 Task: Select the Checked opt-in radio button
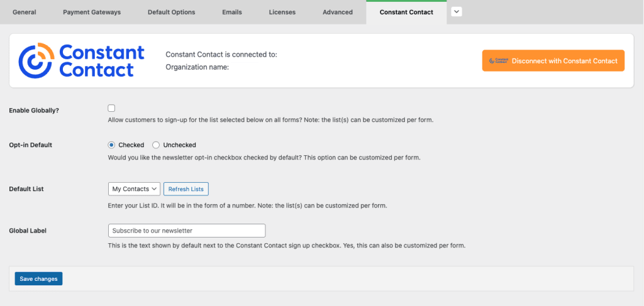[111, 145]
